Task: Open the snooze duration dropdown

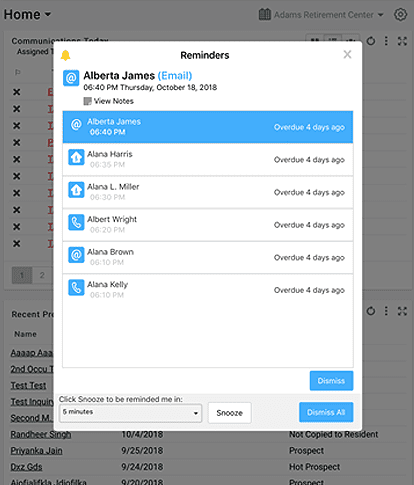Action: (x=130, y=413)
